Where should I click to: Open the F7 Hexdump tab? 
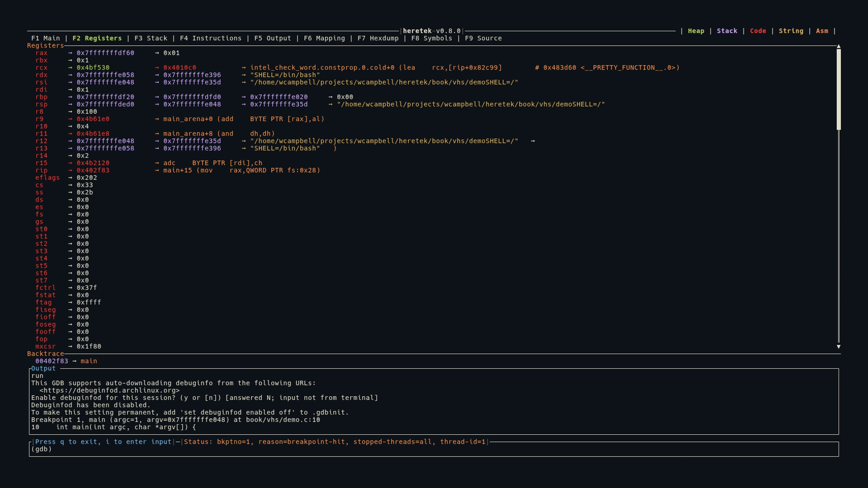[x=378, y=38]
